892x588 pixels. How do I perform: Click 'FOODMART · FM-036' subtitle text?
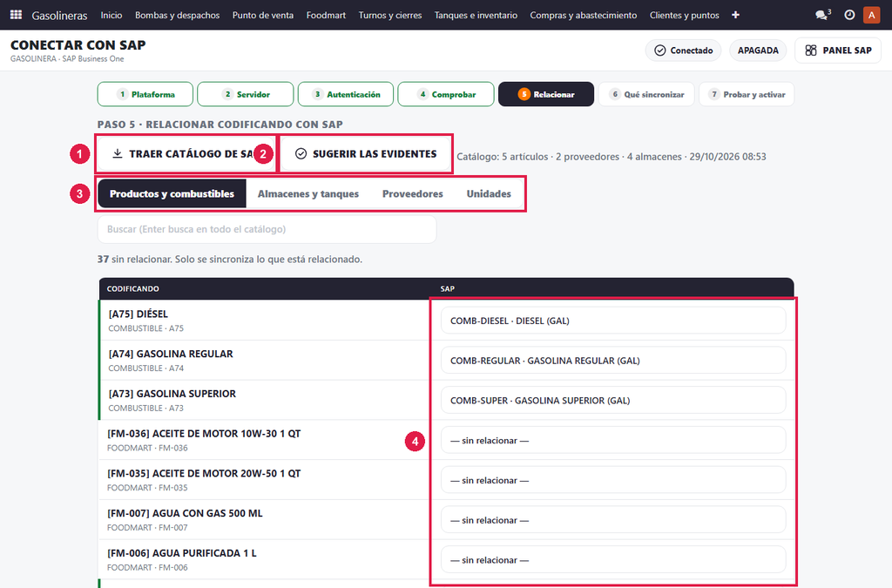tap(147, 448)
